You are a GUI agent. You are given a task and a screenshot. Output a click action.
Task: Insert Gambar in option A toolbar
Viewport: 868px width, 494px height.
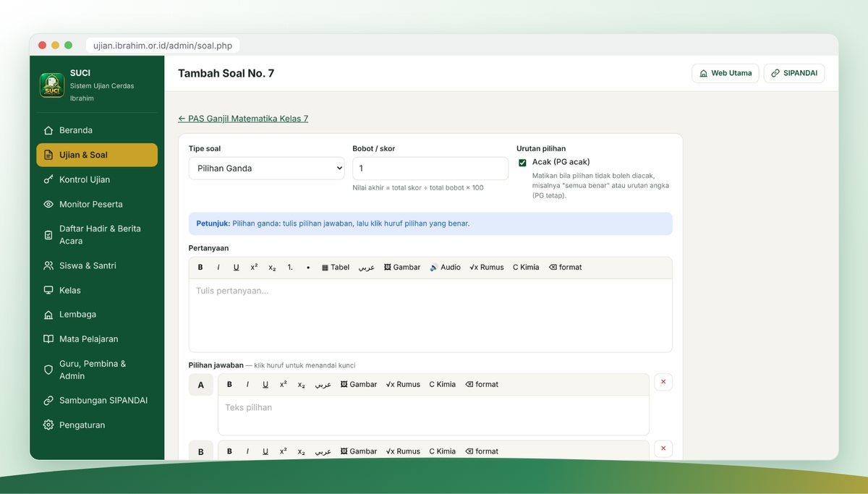coord(359,385)
